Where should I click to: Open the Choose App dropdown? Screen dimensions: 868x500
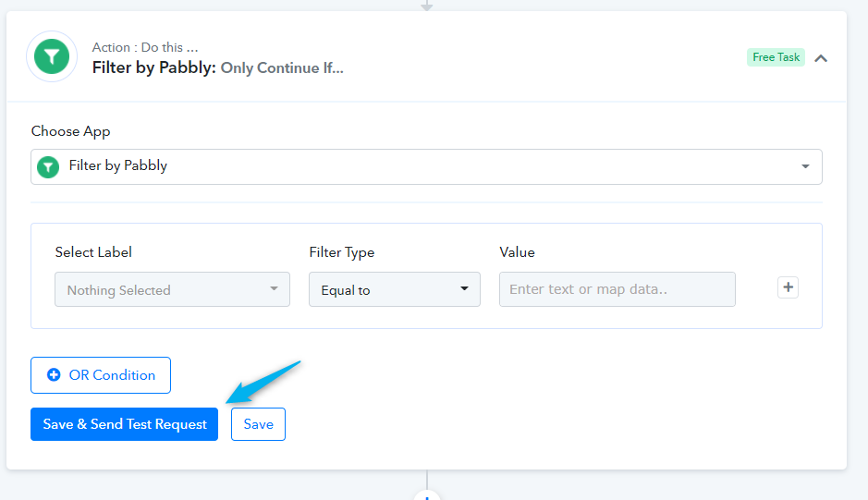pos(426,166)
